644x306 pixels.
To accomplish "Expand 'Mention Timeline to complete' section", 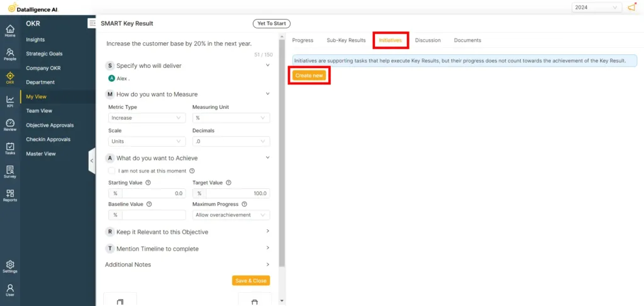I will coord(268,248).
